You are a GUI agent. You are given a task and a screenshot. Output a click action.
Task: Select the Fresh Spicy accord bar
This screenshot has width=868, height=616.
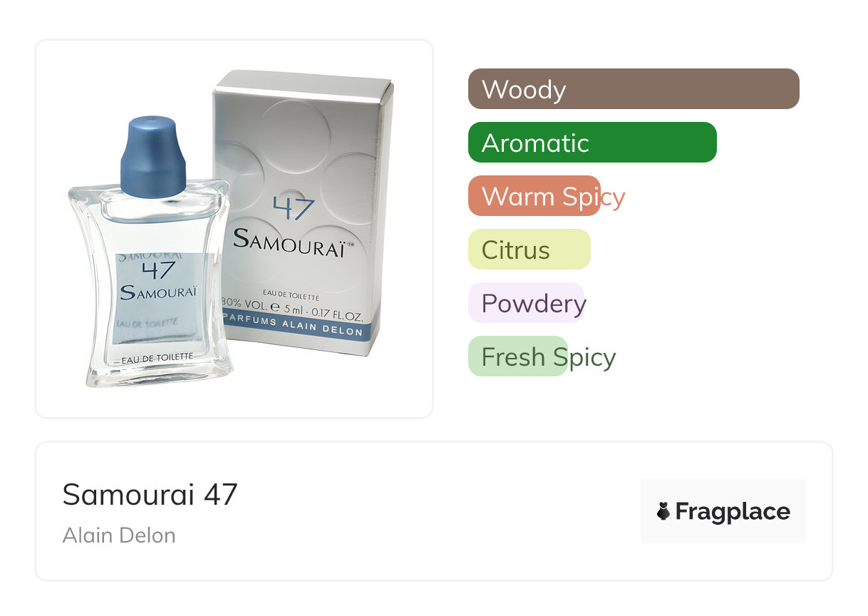(518, 356)
